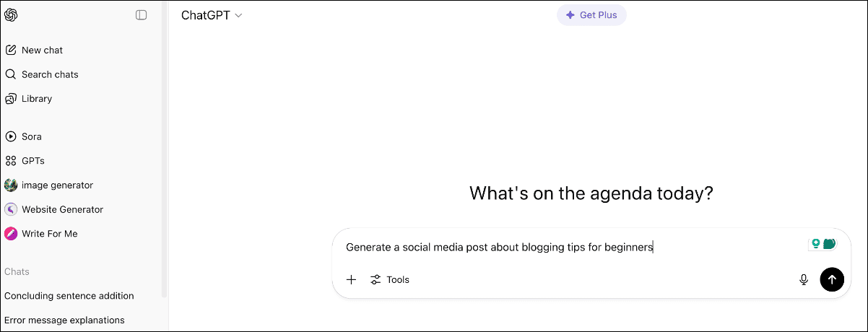Viewport: 868px width, 332px height.
Task: Click the Search chats magnifier icon
Action: (11, 74)
